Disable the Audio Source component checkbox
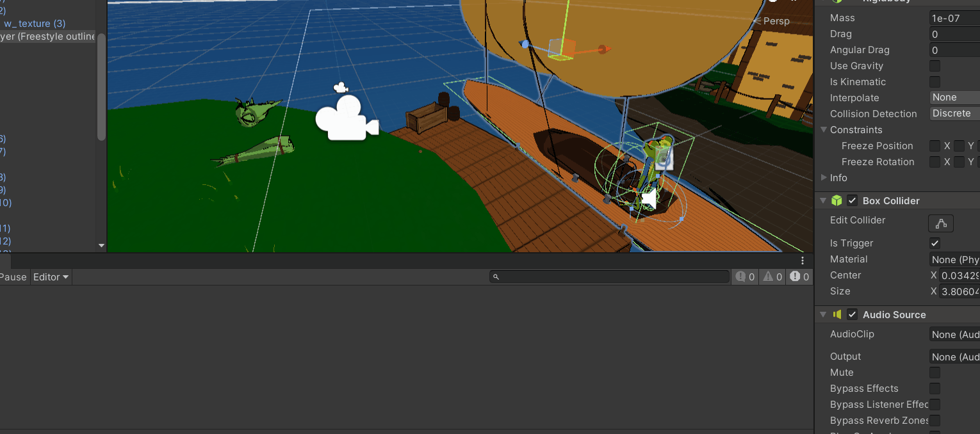Screen dimensions: 980x434 pos(852,314)
